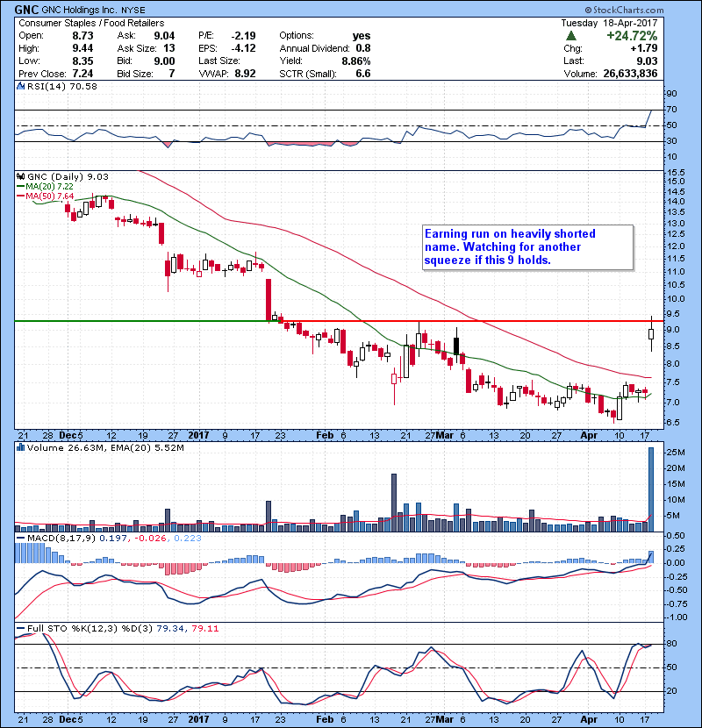
Task: Click the RSI(14) panel legend icon
Action: pyautogui.click(x=21, y=86)
